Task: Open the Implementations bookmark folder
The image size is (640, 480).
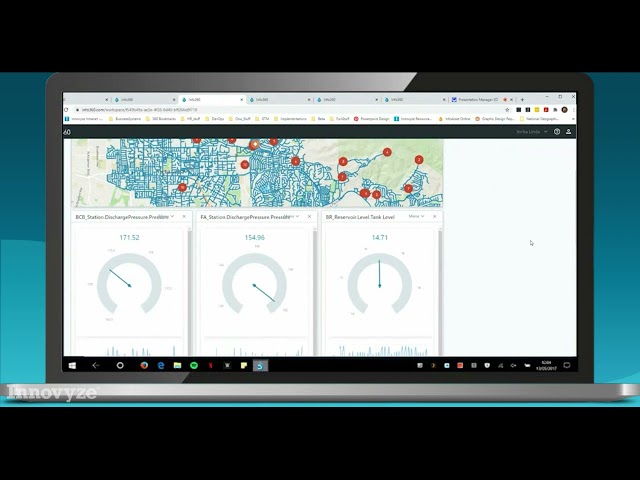Action: 290,119
